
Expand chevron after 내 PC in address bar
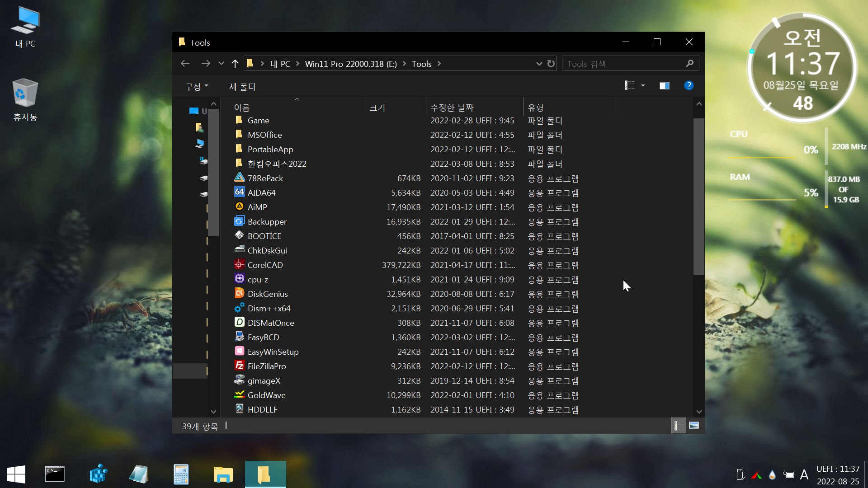[x=297, y=64]
